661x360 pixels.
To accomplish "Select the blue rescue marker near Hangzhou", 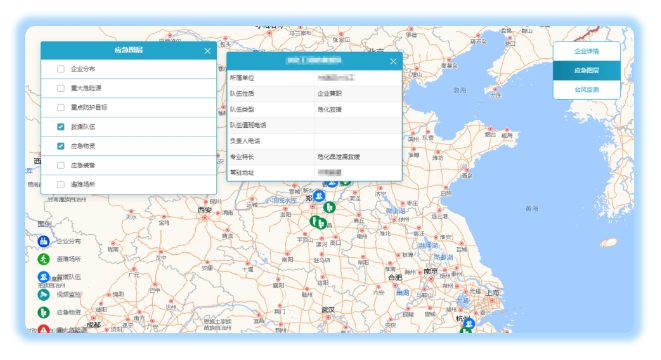I will (x=469, y=323).
